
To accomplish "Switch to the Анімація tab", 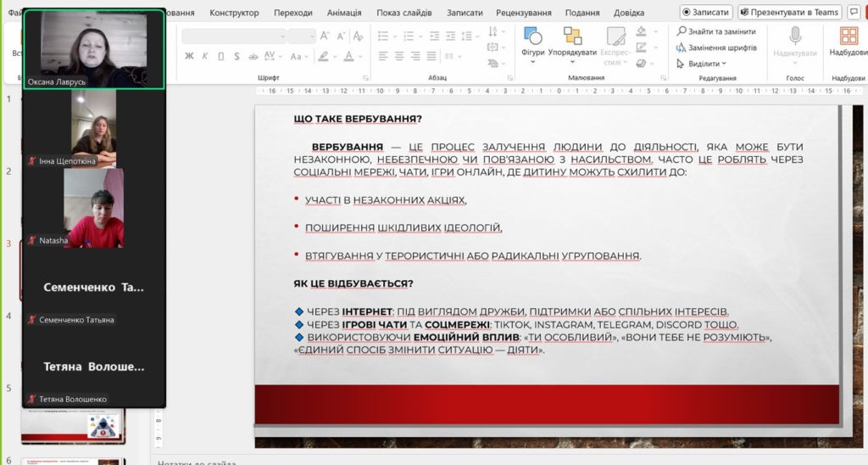I will tap(343, 13).
